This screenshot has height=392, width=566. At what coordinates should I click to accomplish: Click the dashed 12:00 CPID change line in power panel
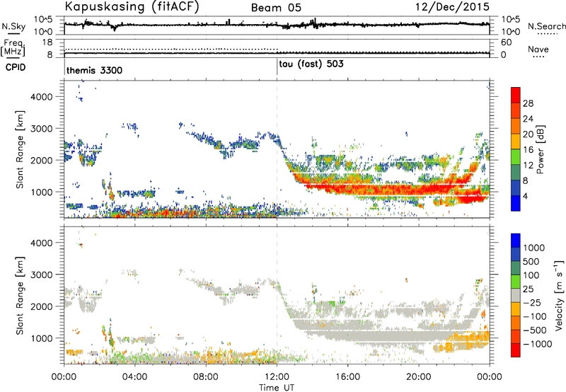[x=277, y=149]
